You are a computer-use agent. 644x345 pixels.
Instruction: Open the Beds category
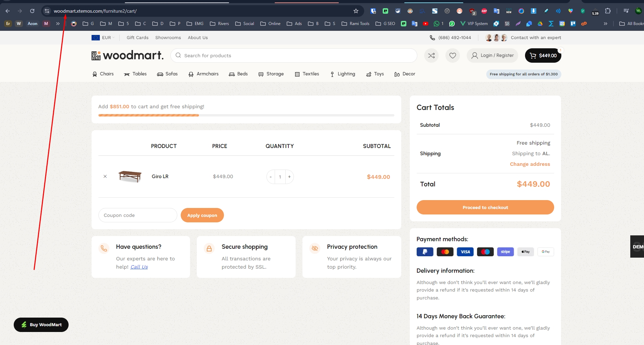pyautogui.click(x=238, y=74)
